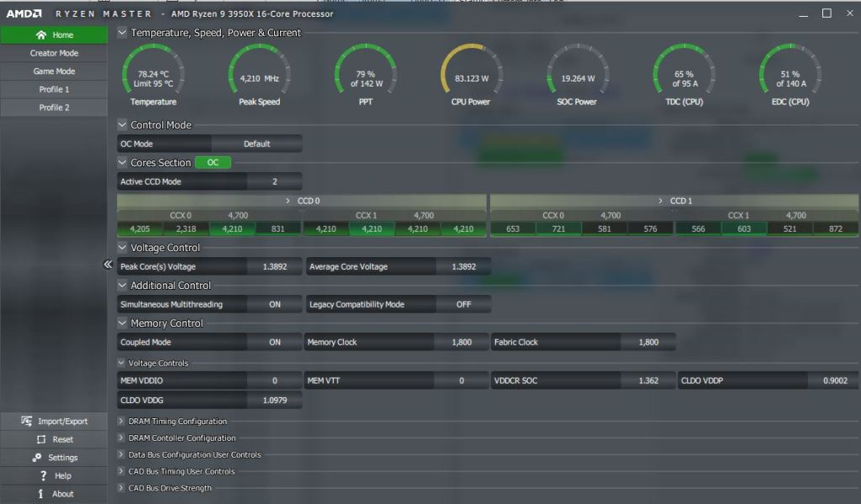Open Settings via the gear icon
The image size is (861, 504).
click(x=37, y=458)
